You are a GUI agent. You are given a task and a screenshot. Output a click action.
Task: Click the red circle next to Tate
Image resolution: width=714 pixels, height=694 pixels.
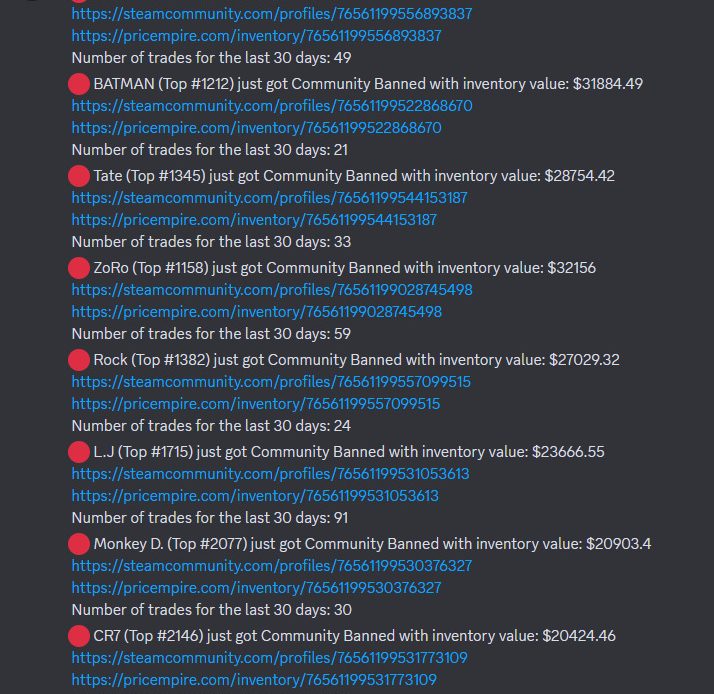point(79,176)
